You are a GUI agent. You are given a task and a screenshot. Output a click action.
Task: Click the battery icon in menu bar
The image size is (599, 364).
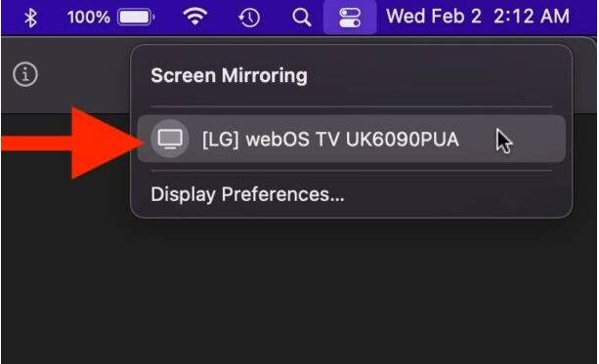click(136, 18)
